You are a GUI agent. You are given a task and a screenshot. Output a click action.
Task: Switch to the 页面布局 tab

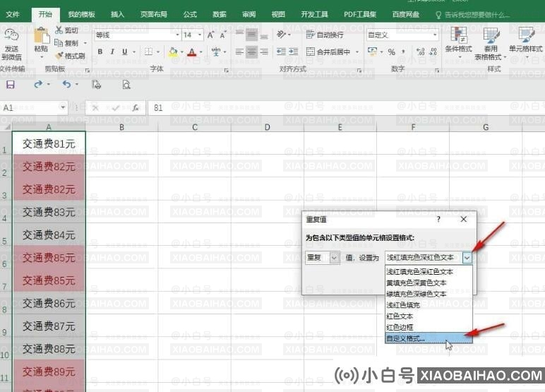click(154, 14)
